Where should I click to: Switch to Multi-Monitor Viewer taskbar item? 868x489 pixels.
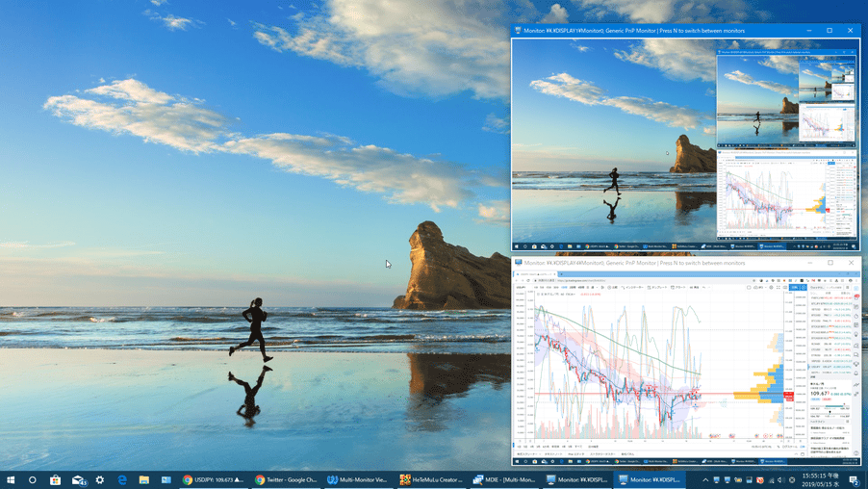pos(358,479)
